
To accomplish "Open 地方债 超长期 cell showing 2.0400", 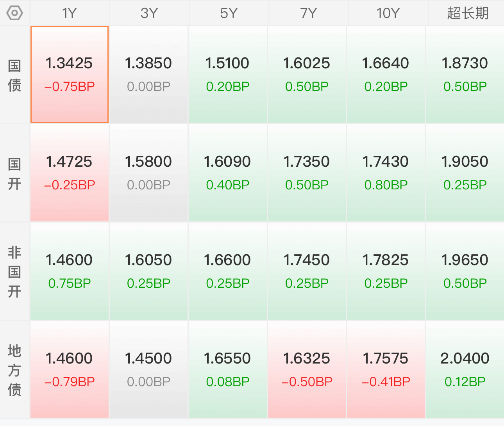I will click(x=465, y=370).
